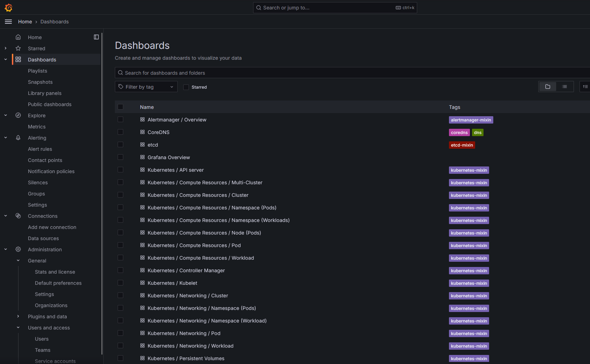The width and height of the screenshot is (590, 364).
Task: Check the CoreDNS row checkbox
Action: (120, 132)
